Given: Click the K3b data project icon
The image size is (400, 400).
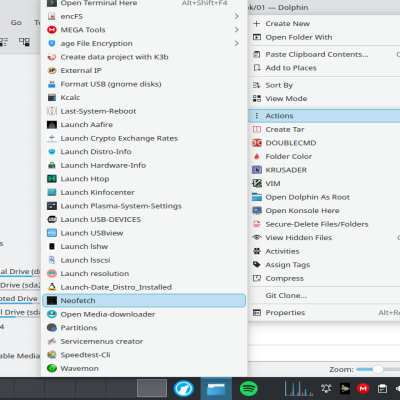Looking at the screenshot, I should pos(52,57).
